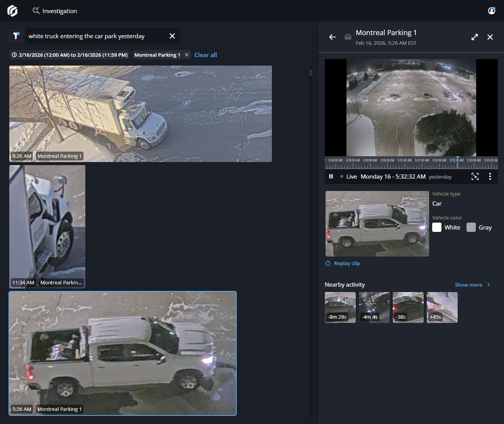Select the White vehicle color swatch
Screen dimensions: 504x424
point(437,227)
